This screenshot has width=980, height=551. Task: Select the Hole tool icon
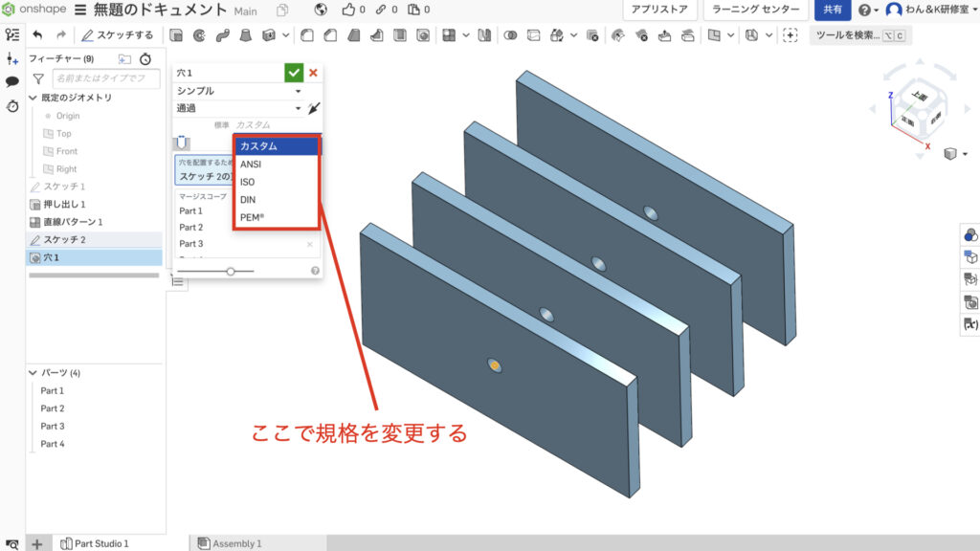click(x=423, y=35)
